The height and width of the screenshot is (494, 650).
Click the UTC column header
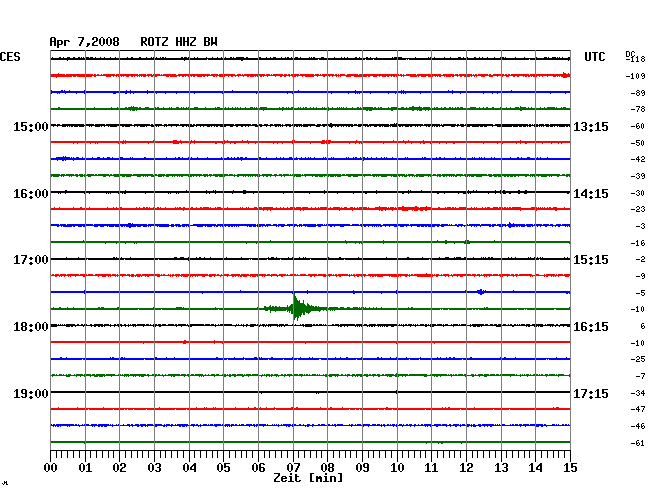click(594, 57)
